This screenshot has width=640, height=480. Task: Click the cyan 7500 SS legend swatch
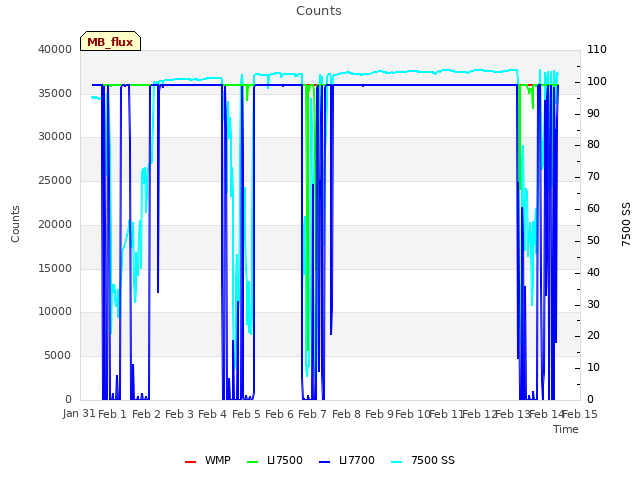click(397, 462)
